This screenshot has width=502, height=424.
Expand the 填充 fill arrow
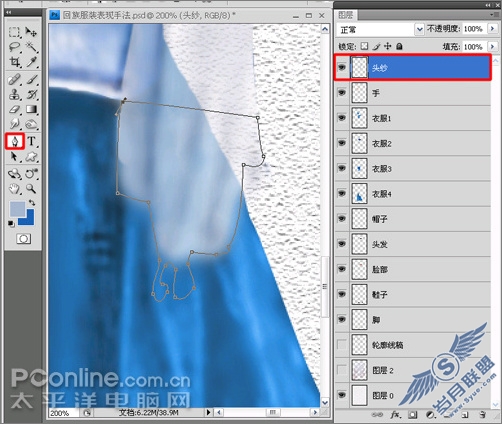coord(492,46)
